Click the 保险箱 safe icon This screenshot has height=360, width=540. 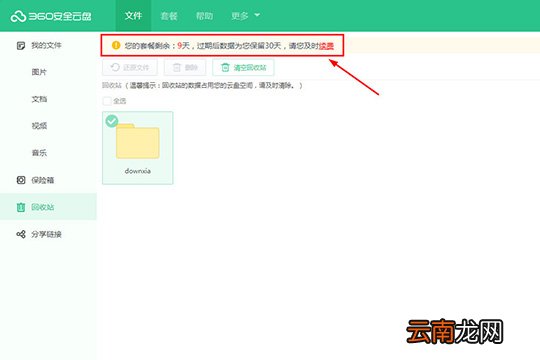pos(21,180)
